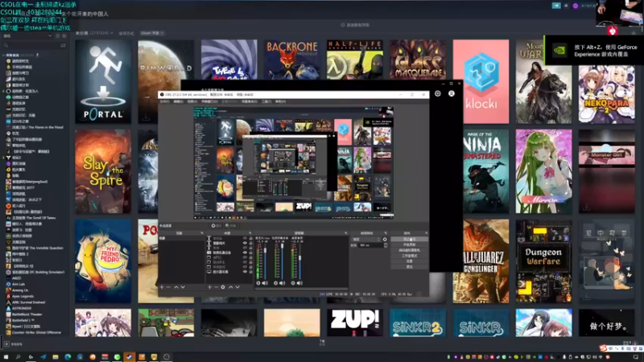Adjust 麦克风/Aux volume fader
This screenshot has height=362, width=644.
[265, 250]
